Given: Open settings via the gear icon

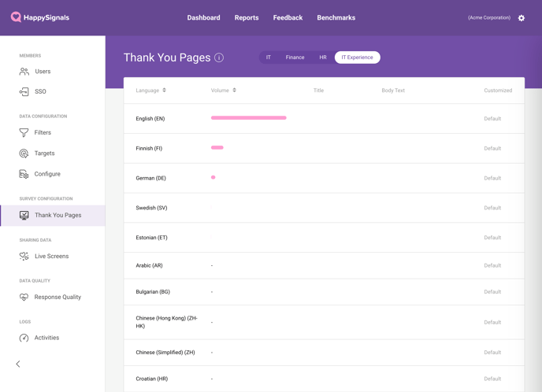Looking at the screenshot, I should (522, 18).
